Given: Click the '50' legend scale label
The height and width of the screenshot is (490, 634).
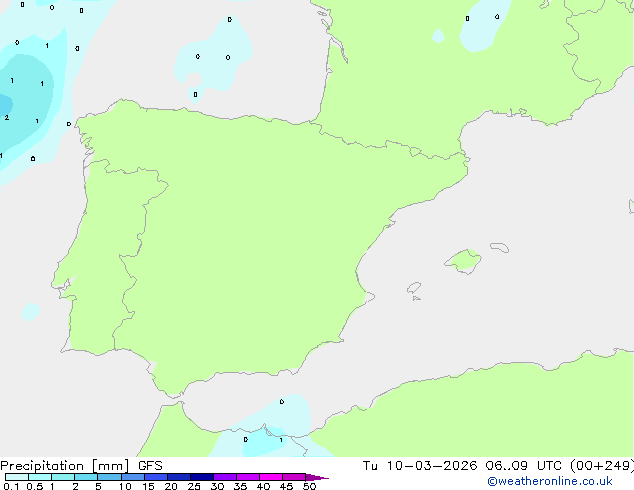Looking at the screenshot, I should point(309,486).
